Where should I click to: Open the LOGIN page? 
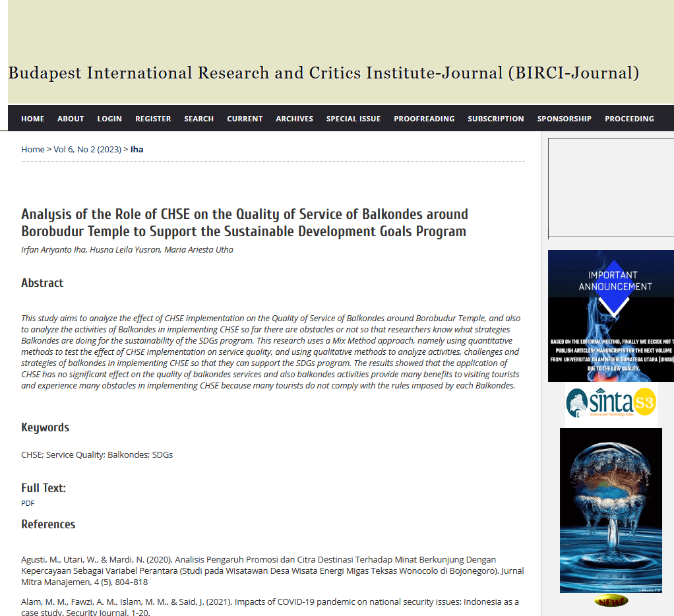pyautogui.click(x=109, y=119)
